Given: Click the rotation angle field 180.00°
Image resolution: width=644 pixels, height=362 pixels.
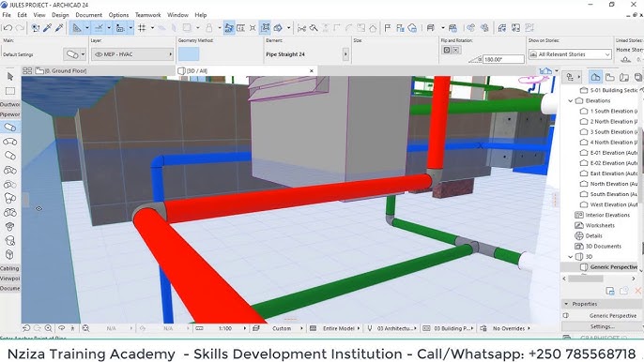Looking at the screenshot, I should (x=503, y=59).
